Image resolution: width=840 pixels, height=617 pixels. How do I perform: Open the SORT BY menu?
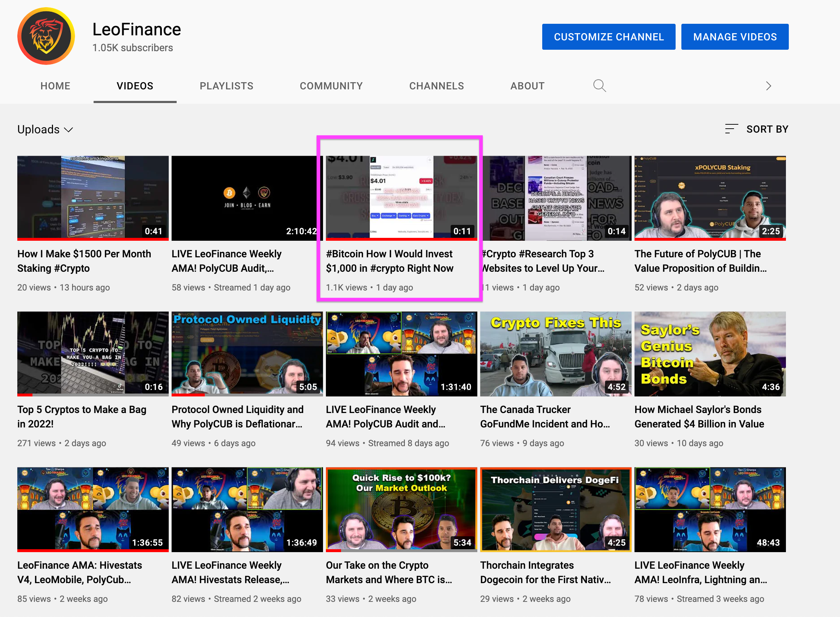(756, 129)
